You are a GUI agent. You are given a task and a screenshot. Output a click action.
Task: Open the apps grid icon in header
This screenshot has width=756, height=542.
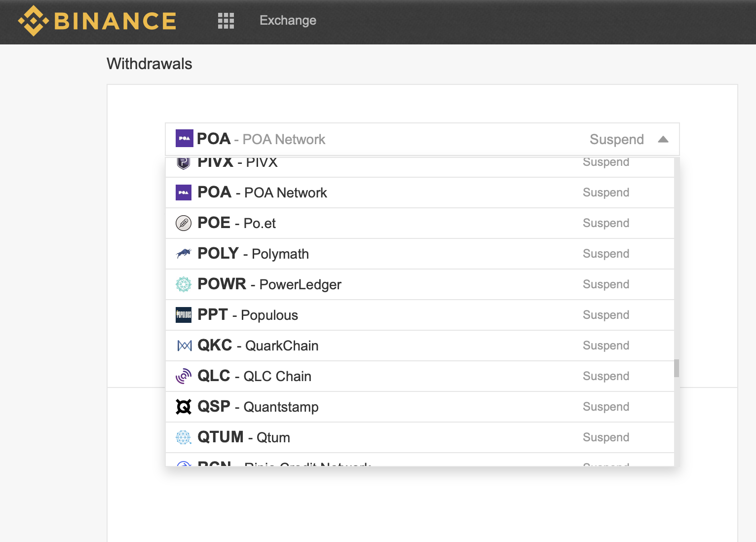pos(226,21)
